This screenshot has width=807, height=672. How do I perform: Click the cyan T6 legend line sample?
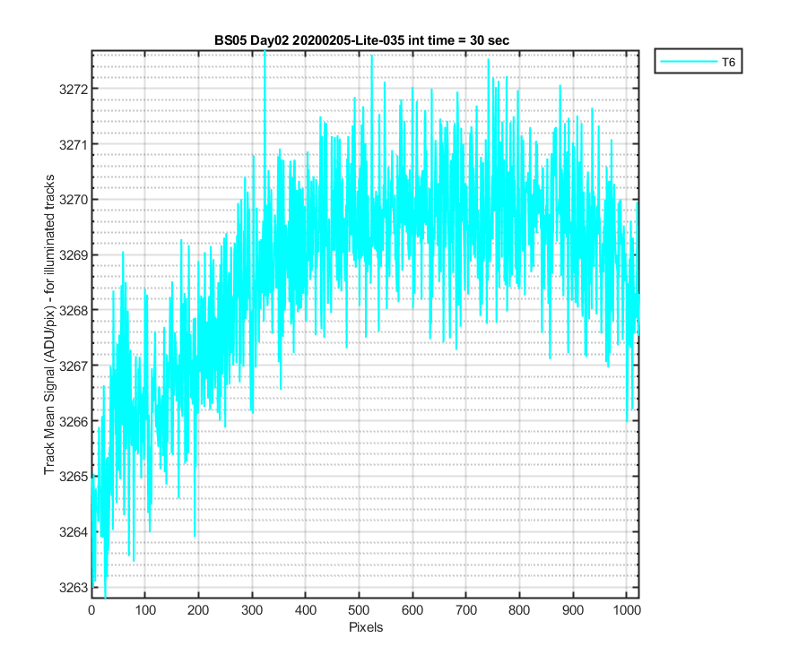coord(689,62)
